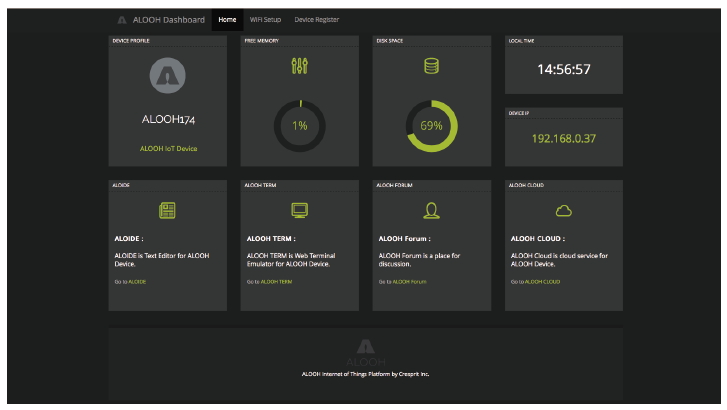This screenshot has height=410, width=727.
Task: Click the ALOOH Forum user icon
Action: [431, 210]
